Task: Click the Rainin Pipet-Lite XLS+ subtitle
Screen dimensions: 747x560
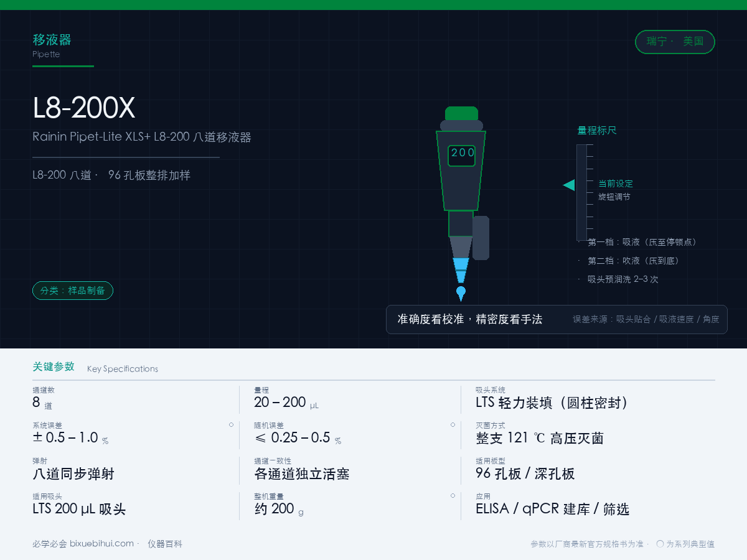Action: (x=142, y=137)
